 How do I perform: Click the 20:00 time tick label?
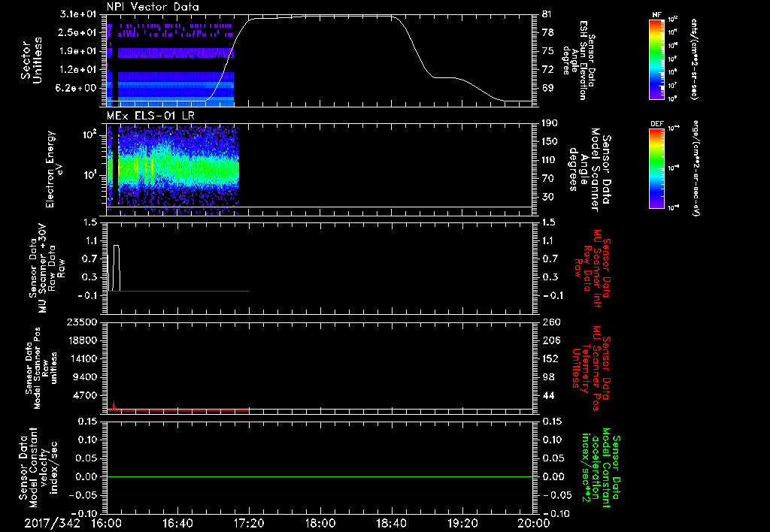click(x=534, y=523)
